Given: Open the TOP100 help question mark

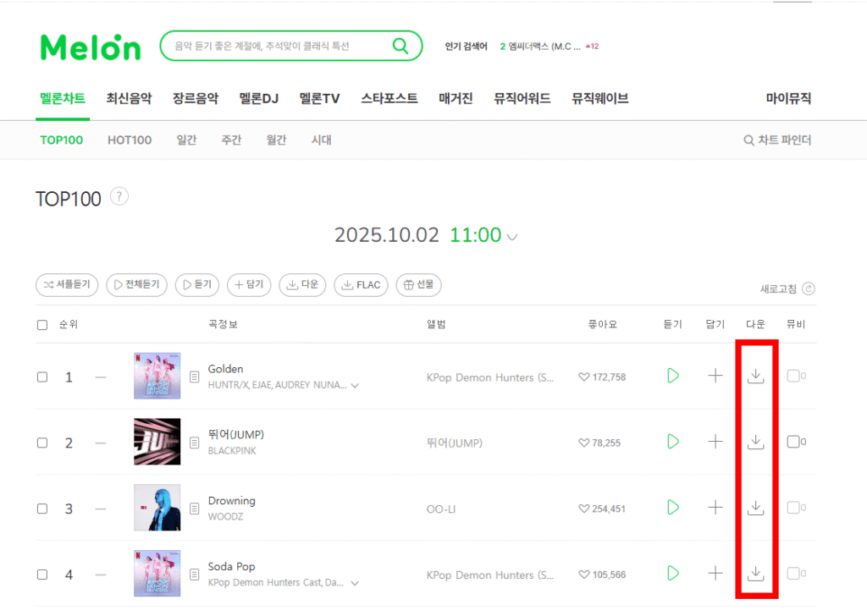Looking at the screenshot, I should 119,196.
